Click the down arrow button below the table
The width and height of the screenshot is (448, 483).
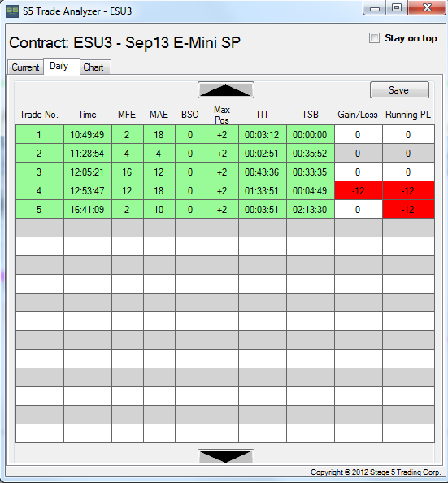(226, 456)
